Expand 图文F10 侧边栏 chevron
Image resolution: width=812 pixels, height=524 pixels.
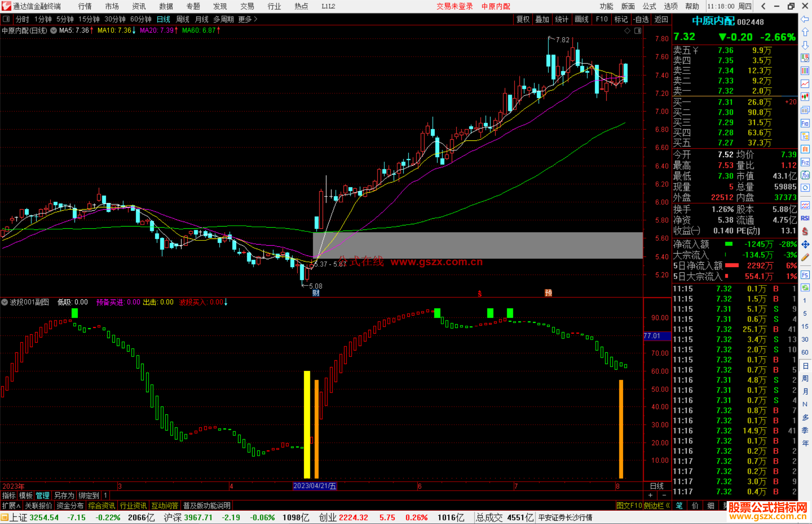click(668, 506)
